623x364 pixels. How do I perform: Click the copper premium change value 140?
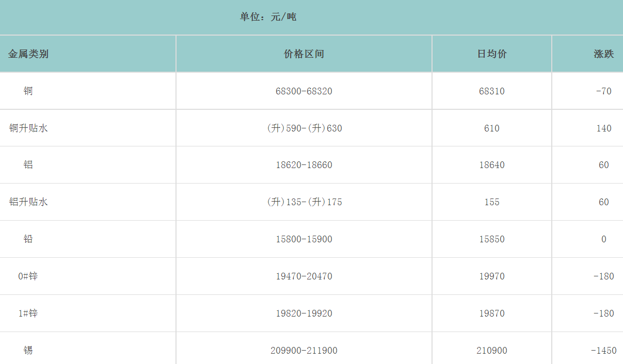click(603, 128)
